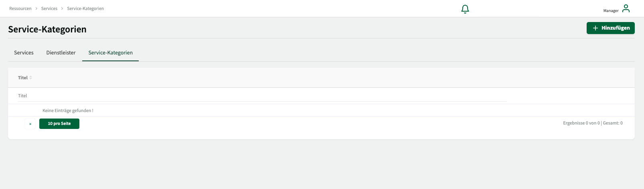Click the chevron separator after Ressourcen

point(36,8)
